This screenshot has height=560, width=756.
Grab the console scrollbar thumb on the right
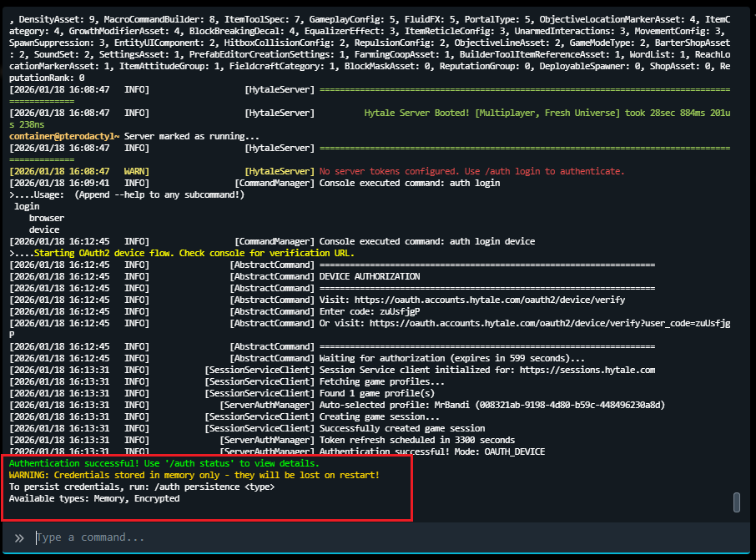click(736, 502)
